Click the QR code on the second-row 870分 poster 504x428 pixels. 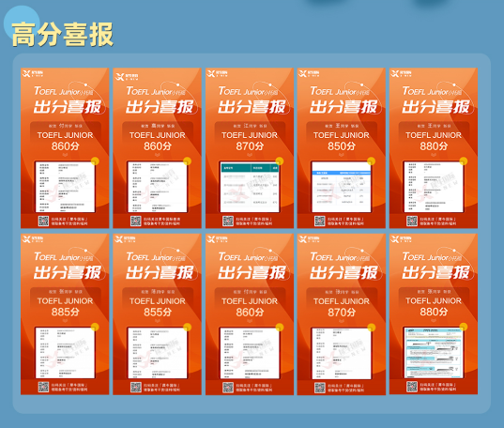[x=320, y=387]
